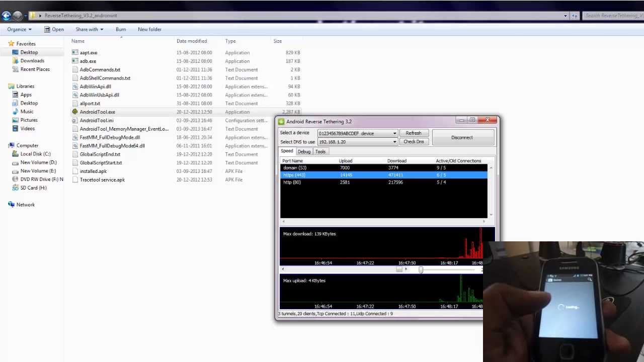Select New Volume (D:) in sidebar
644x362 pixels.
click(x=38, y=162)
